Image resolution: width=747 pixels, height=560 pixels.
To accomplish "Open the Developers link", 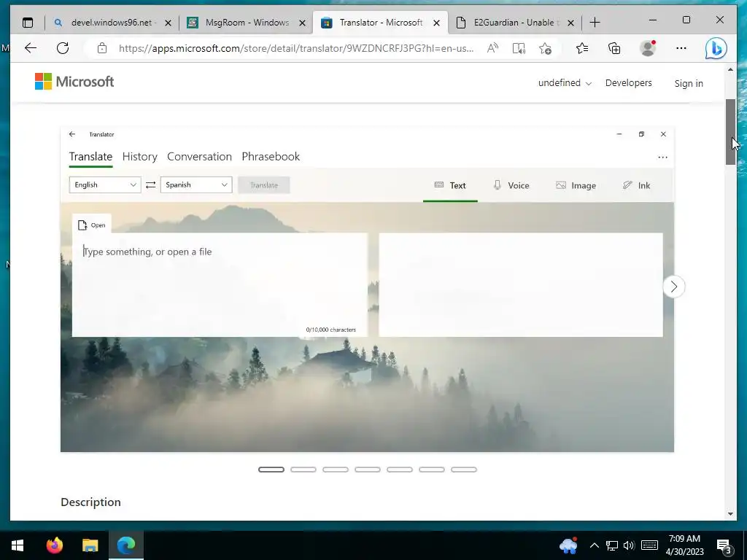I will click(x=628, y=83).
